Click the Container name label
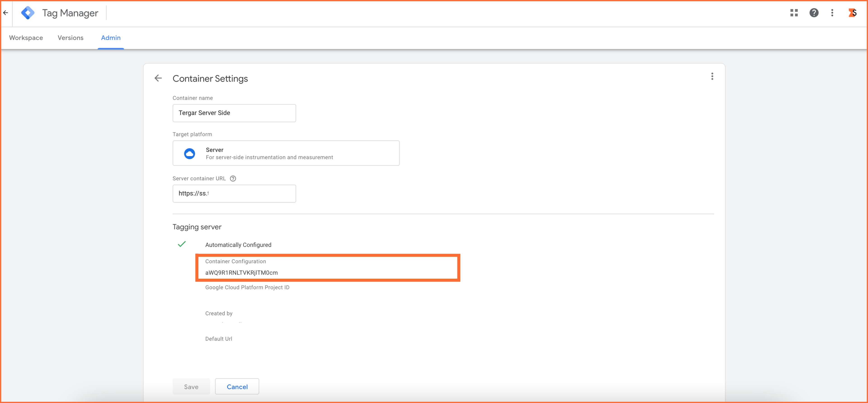868x403 pixels. (x=192, y=98)
